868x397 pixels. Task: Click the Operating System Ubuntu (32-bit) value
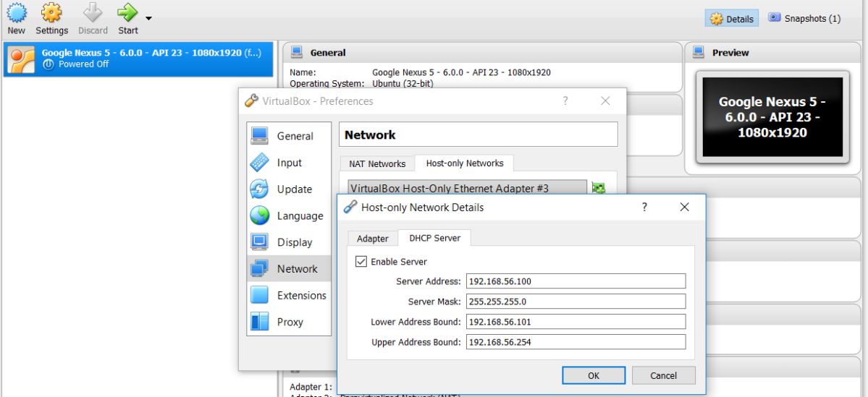tap(403, 83)
